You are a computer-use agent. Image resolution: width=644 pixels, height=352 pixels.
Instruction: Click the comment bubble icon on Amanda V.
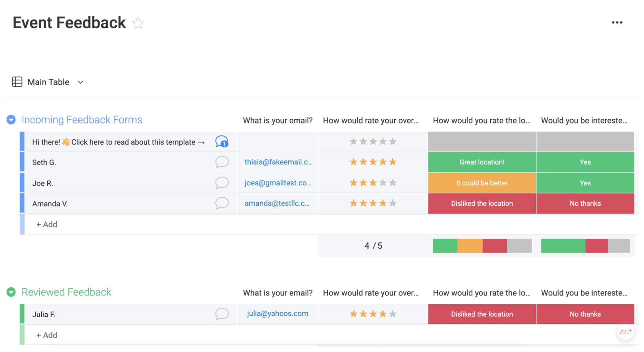(x=222, y=203)
